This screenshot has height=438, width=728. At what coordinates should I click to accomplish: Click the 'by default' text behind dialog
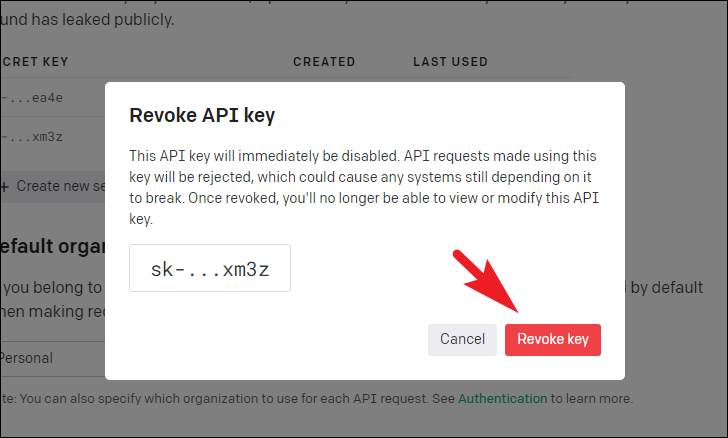tap(665, 288)
